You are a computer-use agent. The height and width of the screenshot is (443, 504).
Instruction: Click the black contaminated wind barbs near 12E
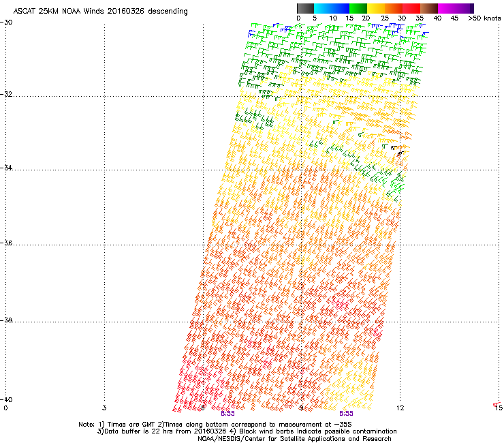pos(397,151)
